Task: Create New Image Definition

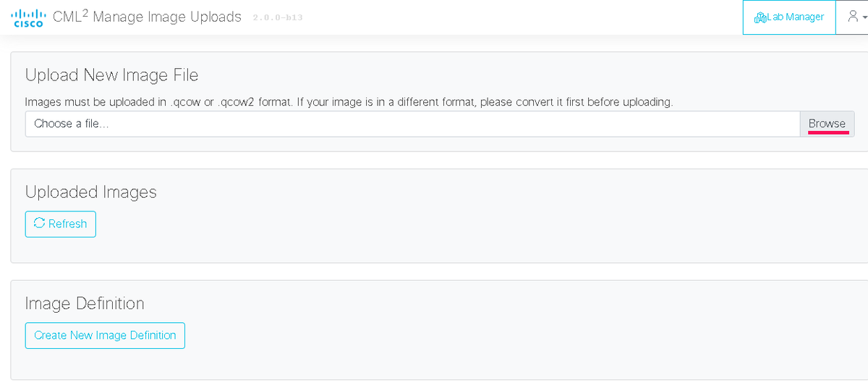Action: tap(105, 335)
